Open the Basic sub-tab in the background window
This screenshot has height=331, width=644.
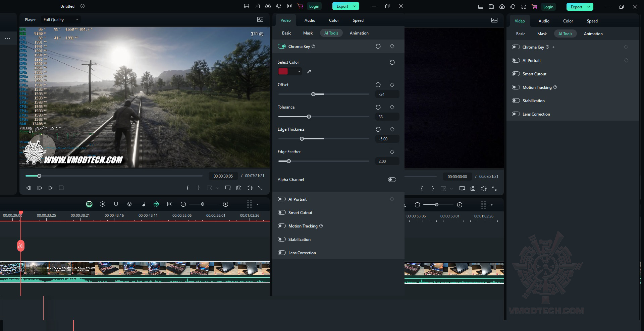tap(521, 34)
